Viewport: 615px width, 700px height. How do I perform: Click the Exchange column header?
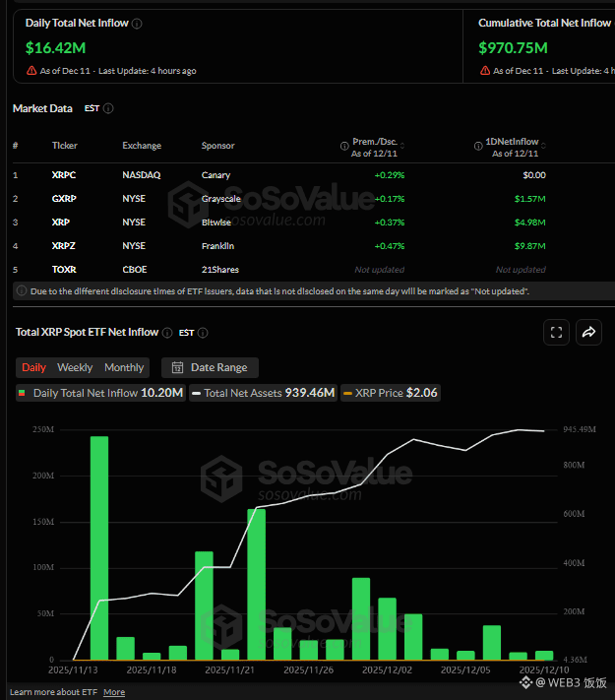coord(142,146)
